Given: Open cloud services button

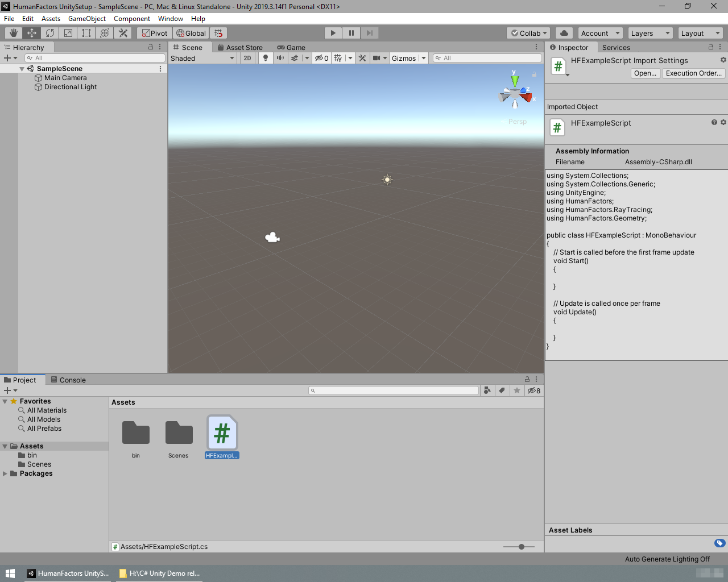Looking at the screenshot, I should tap(564, 33).
